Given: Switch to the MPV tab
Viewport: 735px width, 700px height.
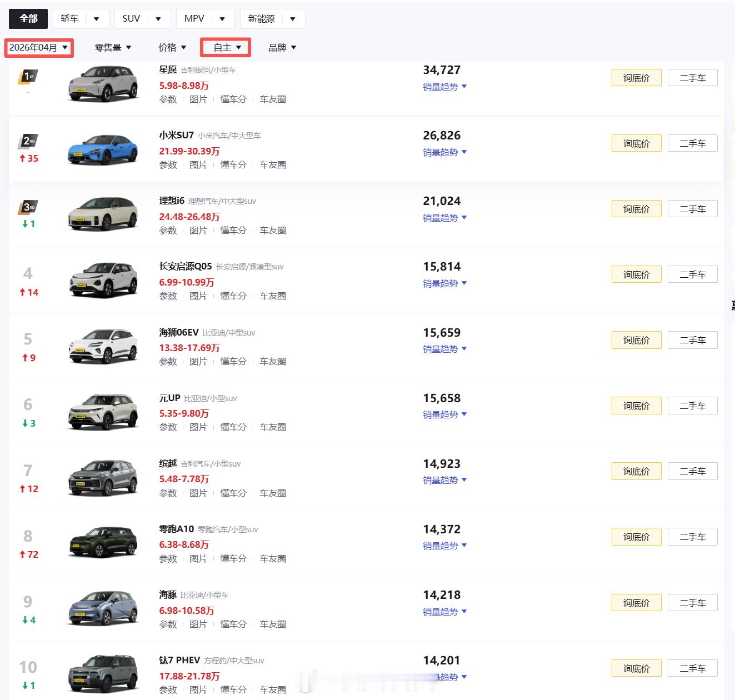Looking at the screenshot, I should pos(194,19).
